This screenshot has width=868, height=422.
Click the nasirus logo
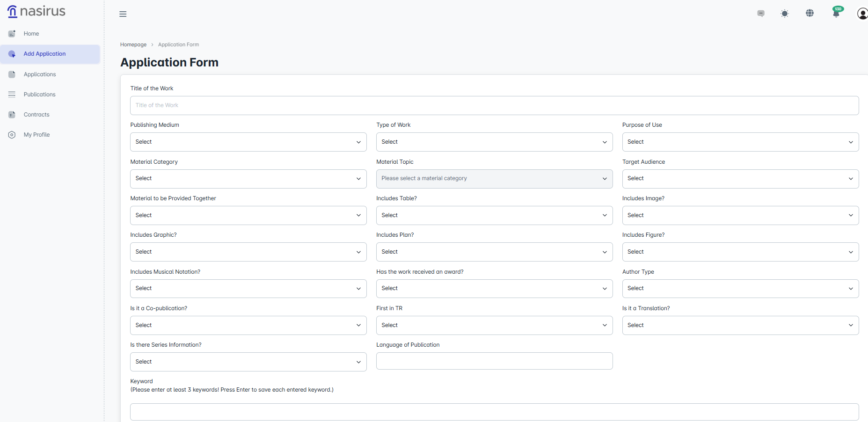36,11
